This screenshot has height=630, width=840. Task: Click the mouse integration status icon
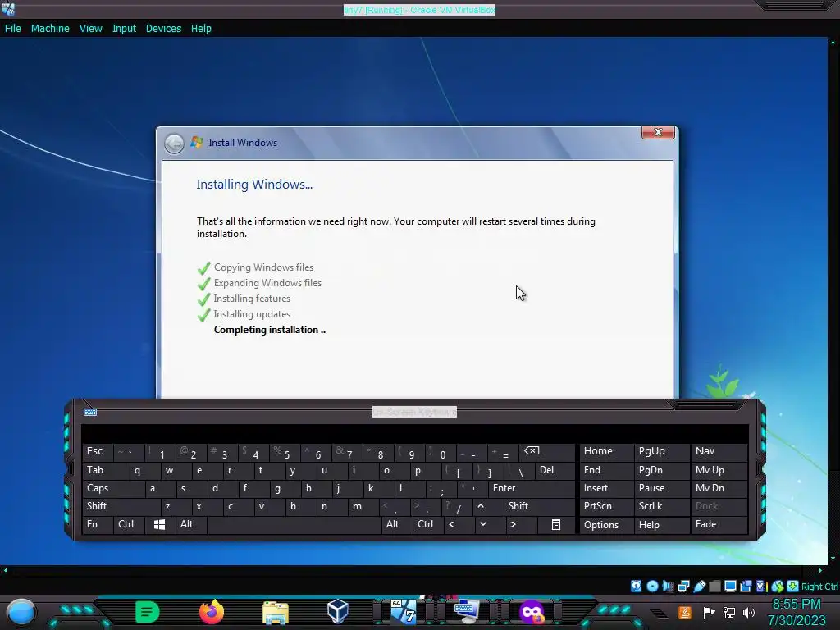[778, 586]
